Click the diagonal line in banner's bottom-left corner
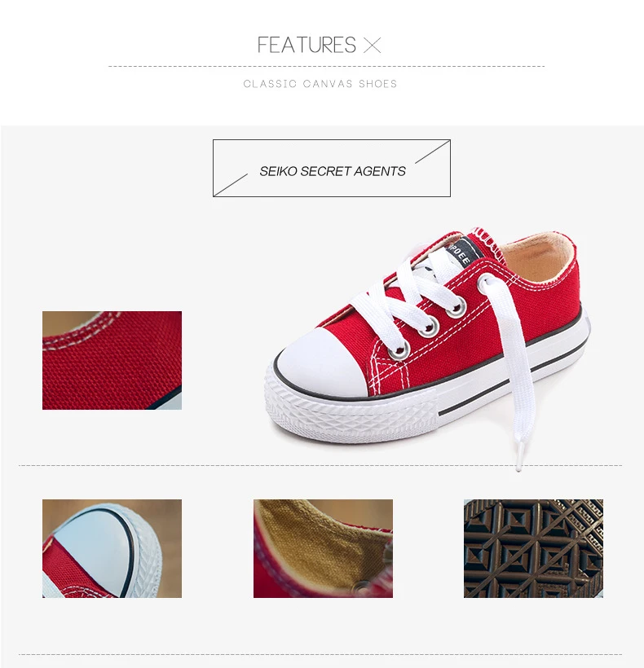The width and height of the screenshot is (644, 668). [x=231, y=185]
